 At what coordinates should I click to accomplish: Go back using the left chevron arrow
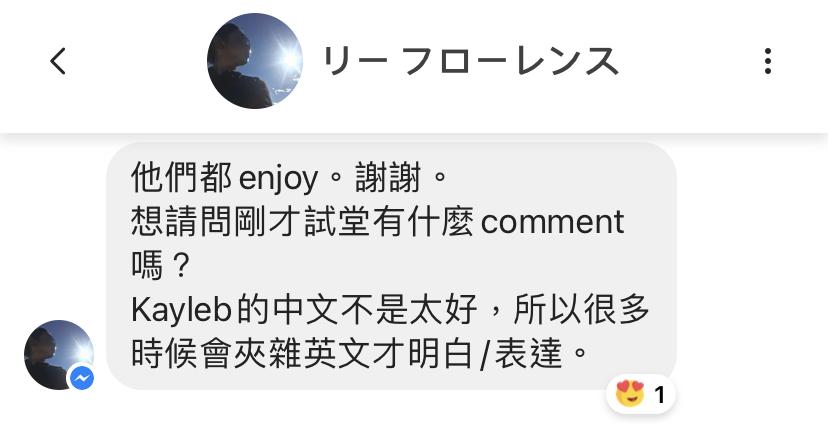pyautogui.click(x=58, y=61)
